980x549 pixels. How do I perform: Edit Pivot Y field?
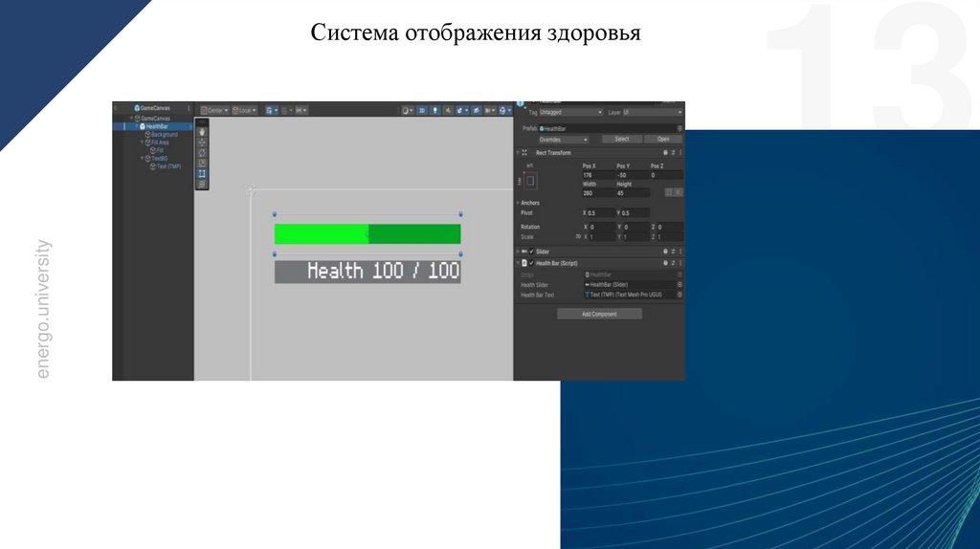click(x=635, y=213)
